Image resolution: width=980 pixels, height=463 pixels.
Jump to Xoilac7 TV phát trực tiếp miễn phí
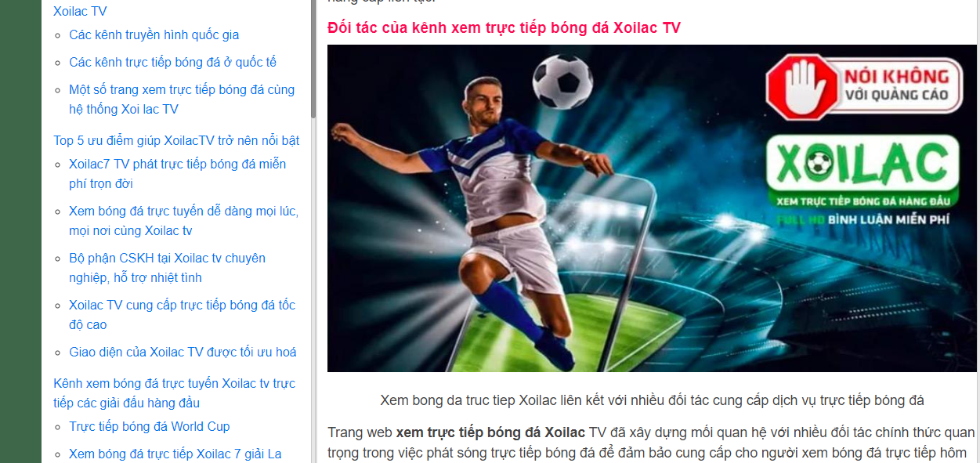click(178, 174)
